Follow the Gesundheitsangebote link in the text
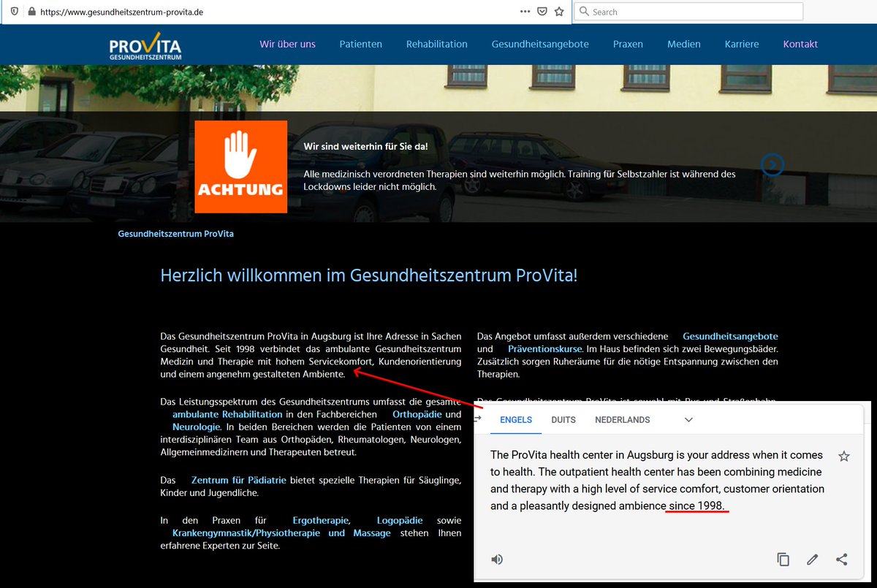This screenshot has height=588, width=877. (730, 336)
